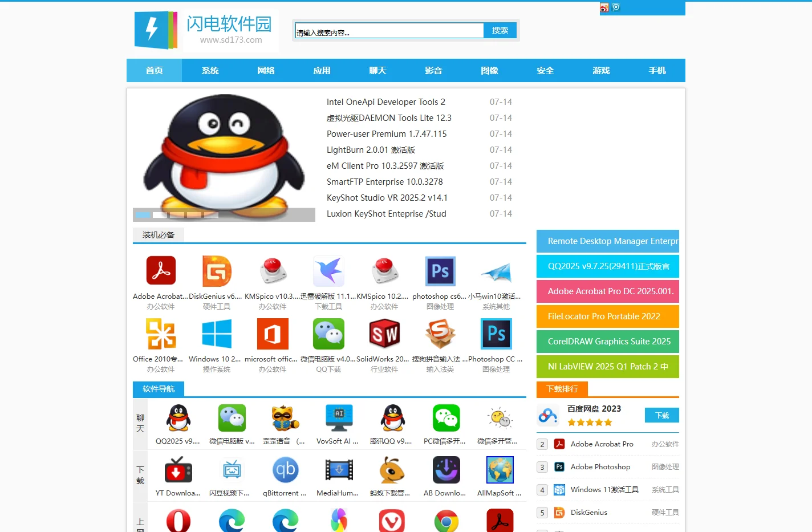The height and width of the screenshot is (532, 812).
Task: Open the QQ2025 penguin icon in 聊天 row
Action: [x=178, y=418]
